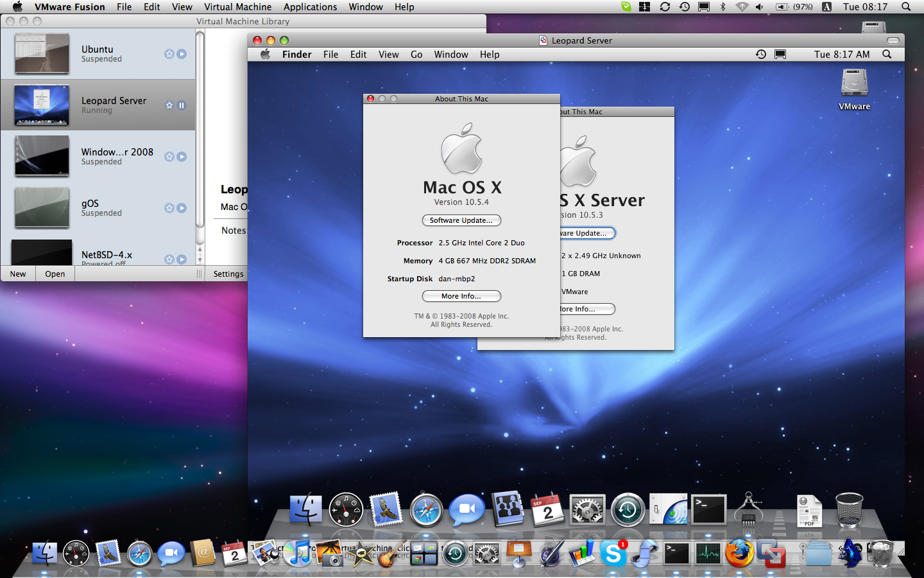Viewport: 924px width, 578px height.
Task: Click More Info in rear Server About window
Action: point(586,309)
